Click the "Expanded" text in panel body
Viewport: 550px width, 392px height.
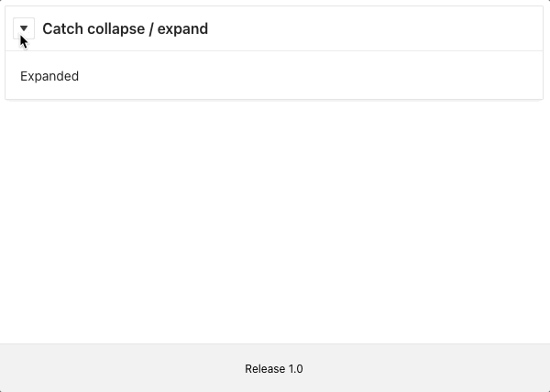tap(49, 76)
